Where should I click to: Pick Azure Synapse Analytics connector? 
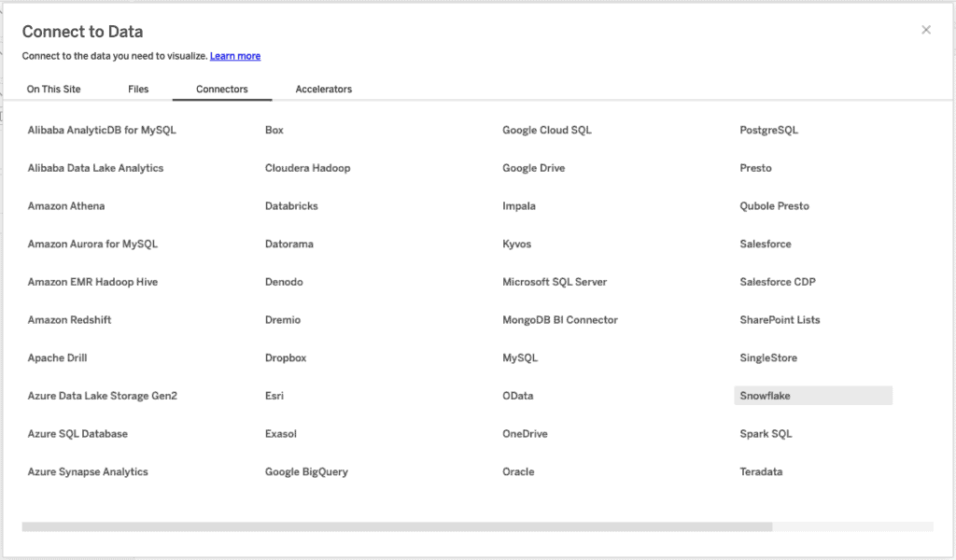(88, 472)
